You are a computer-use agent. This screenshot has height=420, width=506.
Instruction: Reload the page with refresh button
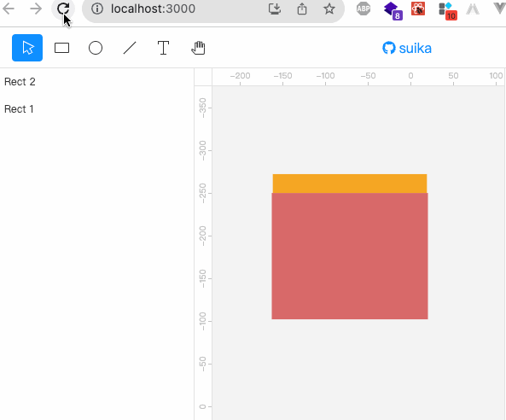coord(63,9)
